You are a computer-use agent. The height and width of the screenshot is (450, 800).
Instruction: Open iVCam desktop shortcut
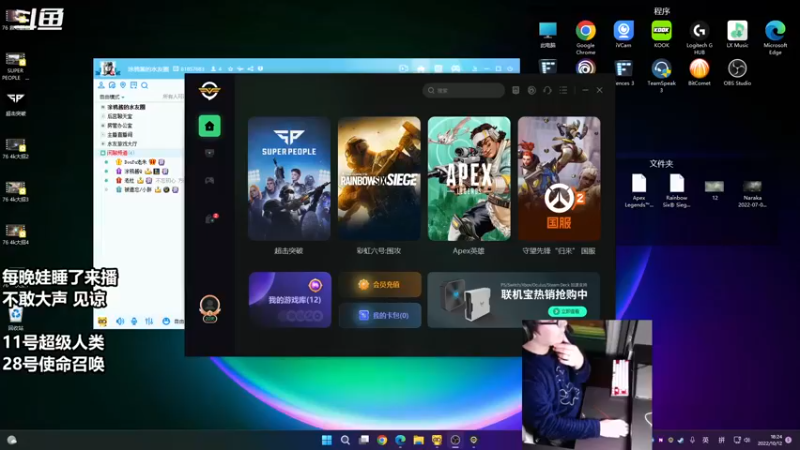tap(623, 34)
